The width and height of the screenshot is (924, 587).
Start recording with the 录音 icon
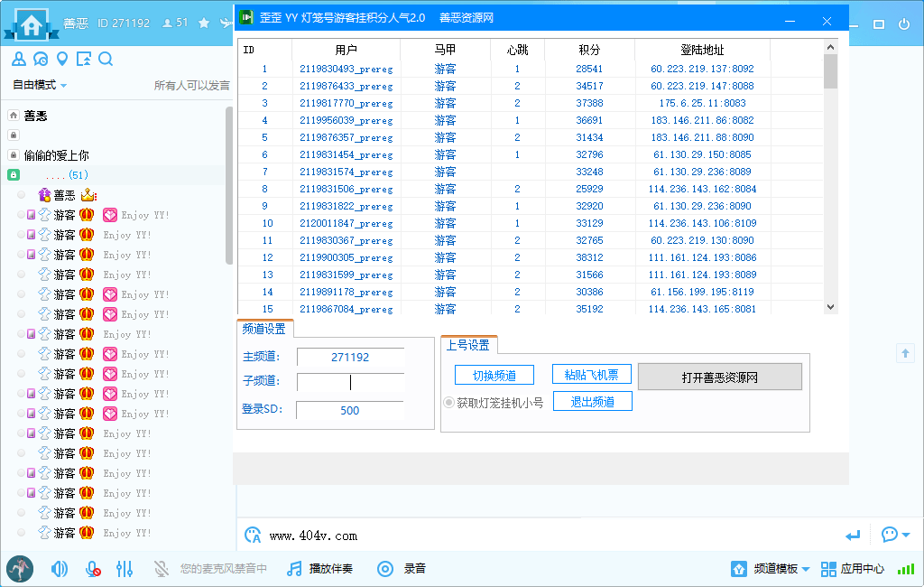[x=385, y=569]
